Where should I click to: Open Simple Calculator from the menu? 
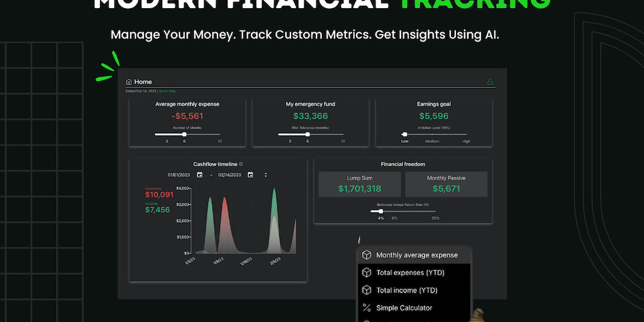point(404,308)
